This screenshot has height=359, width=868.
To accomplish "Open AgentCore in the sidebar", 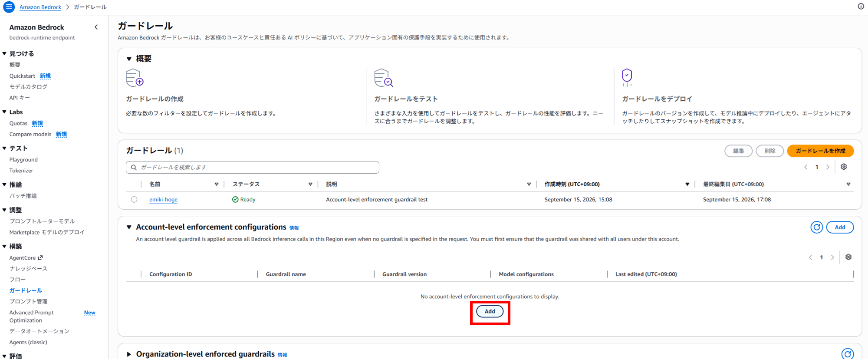I will tap(23, 258).
